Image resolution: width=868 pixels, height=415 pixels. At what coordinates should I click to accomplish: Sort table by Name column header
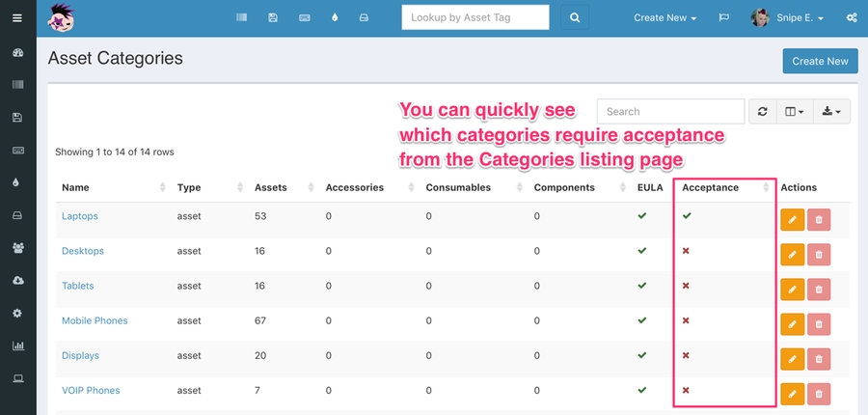click(75, 187)
